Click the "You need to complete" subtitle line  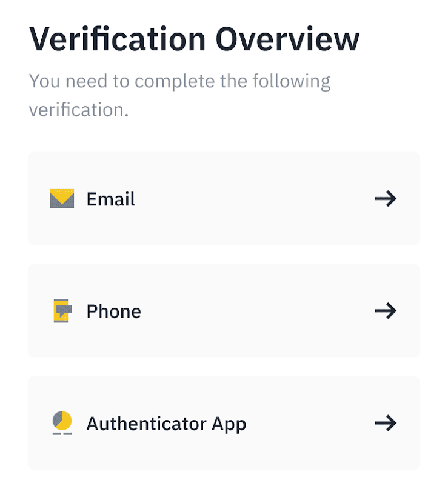(179, 81)
